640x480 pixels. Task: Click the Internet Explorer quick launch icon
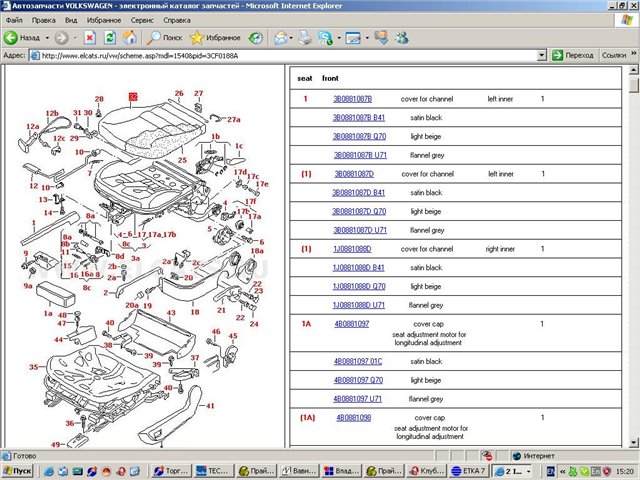(48, 471)
